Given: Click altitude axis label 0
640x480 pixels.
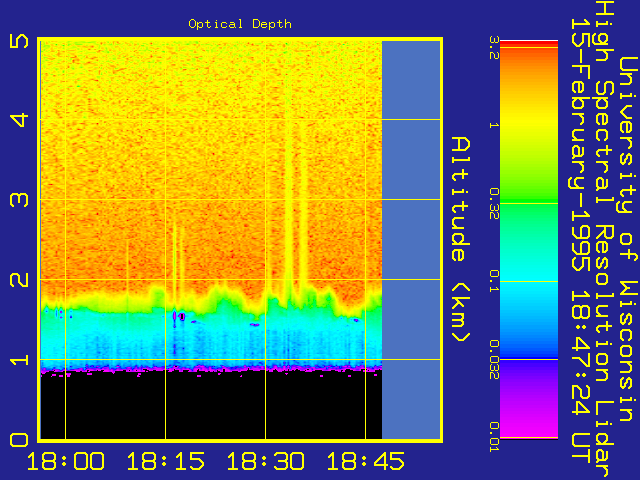Looking at the screenshot, I should click(19, 440).
